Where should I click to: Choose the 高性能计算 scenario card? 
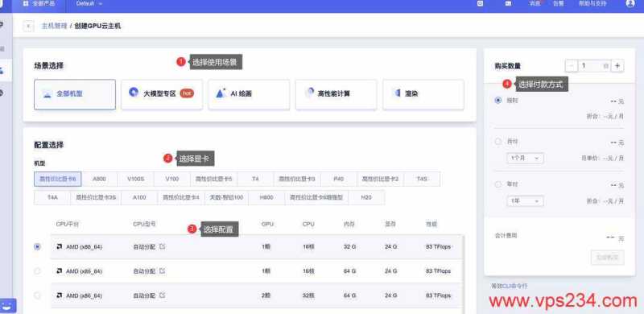[336, 94]
